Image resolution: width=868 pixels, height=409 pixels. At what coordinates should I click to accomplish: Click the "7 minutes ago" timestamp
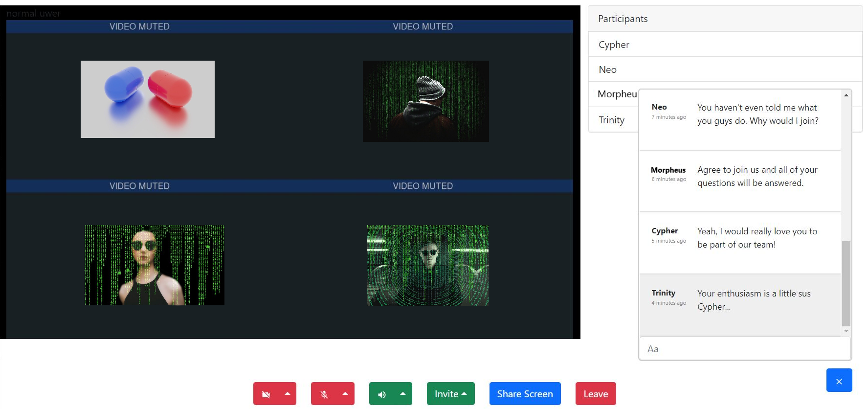(668, 117)
